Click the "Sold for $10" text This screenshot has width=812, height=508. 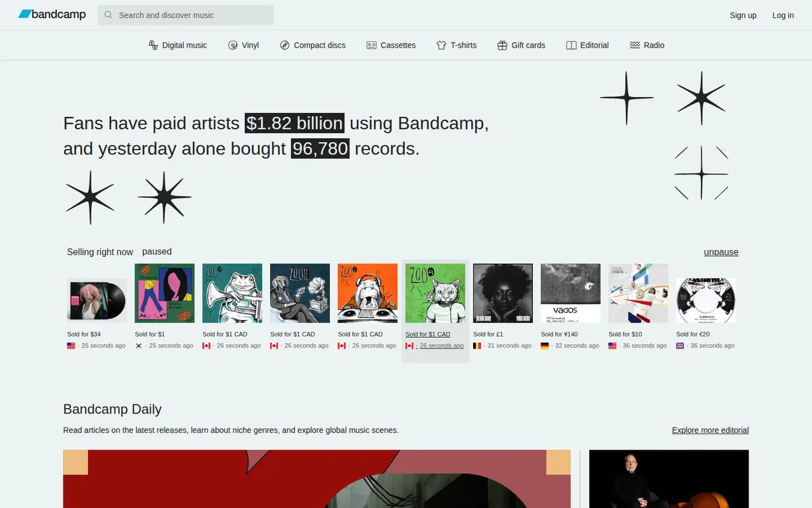625,334
